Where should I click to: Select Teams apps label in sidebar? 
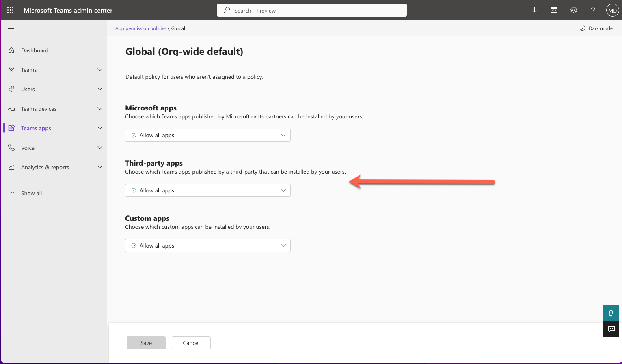tap(36, 128)
